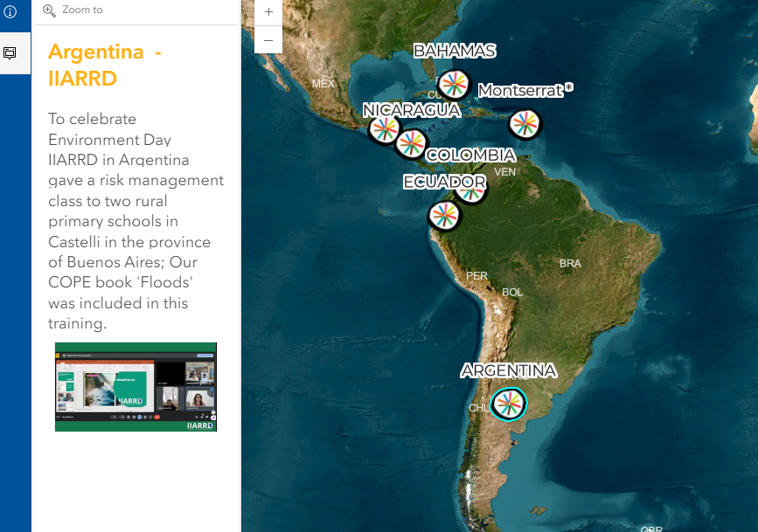Select right-hand marker below Nicaragua label
Image resolution: width=758 pixels, height=532 pixels.
(411, 143)
